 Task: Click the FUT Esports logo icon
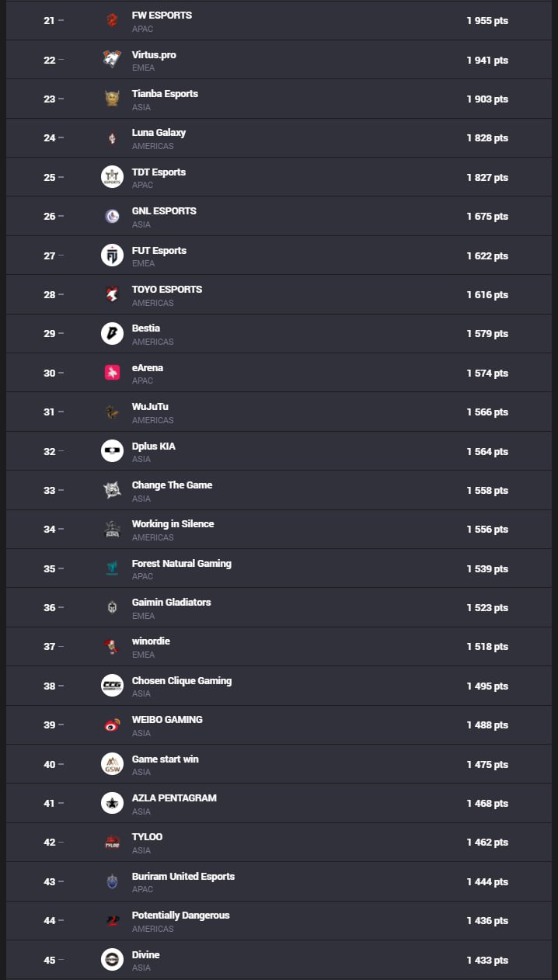(112, 255)
